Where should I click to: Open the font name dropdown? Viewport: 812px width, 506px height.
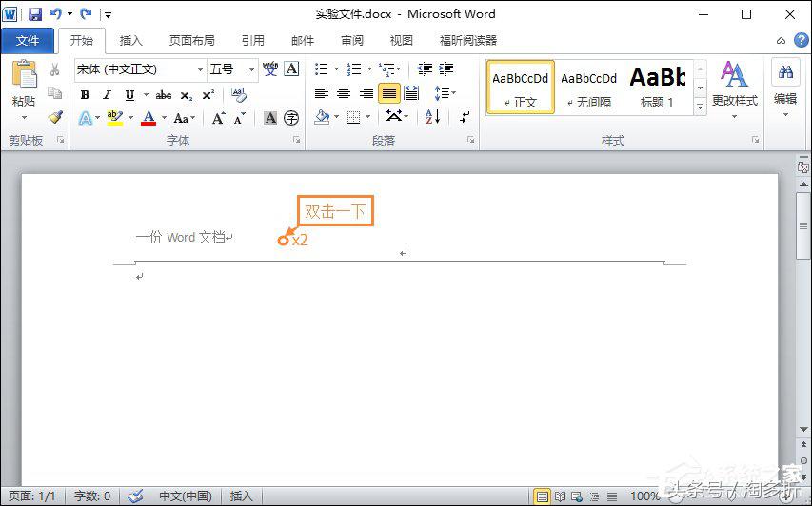click(x=200, y=69)
